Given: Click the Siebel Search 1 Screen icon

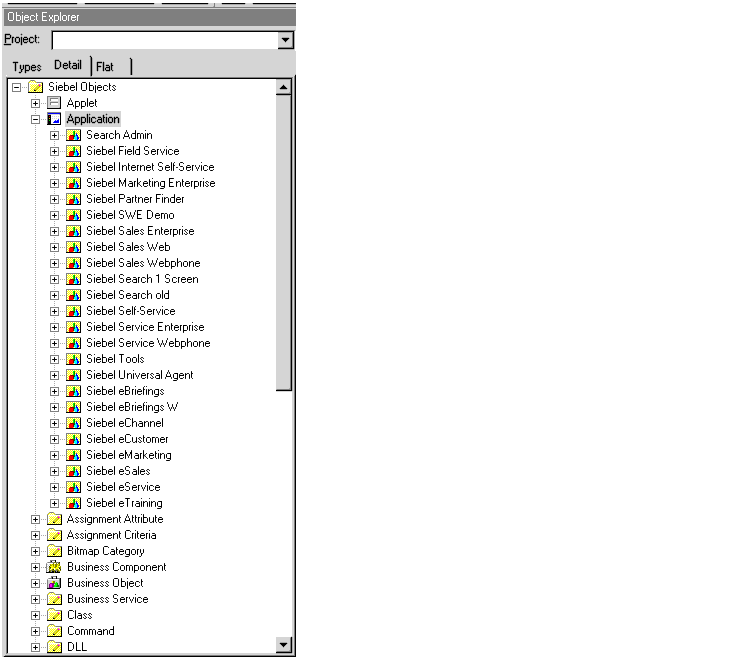Looking at the screenshot, I should 73,279.
